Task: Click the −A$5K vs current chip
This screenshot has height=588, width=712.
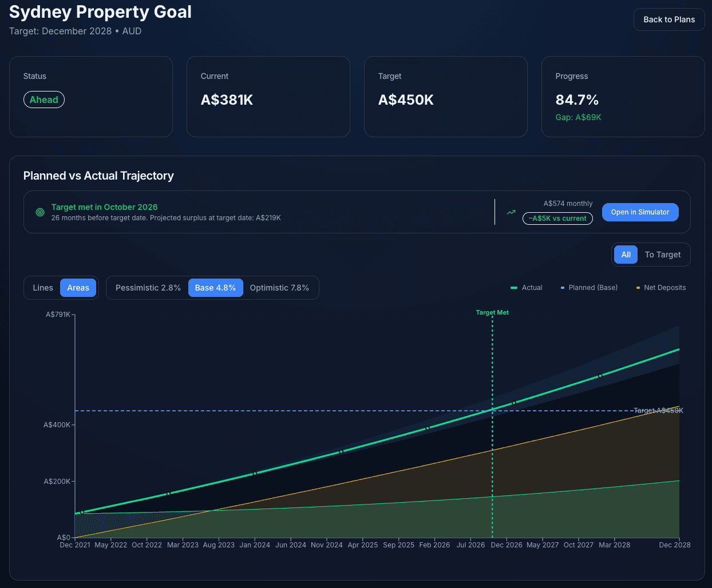Action: point(557,218)
